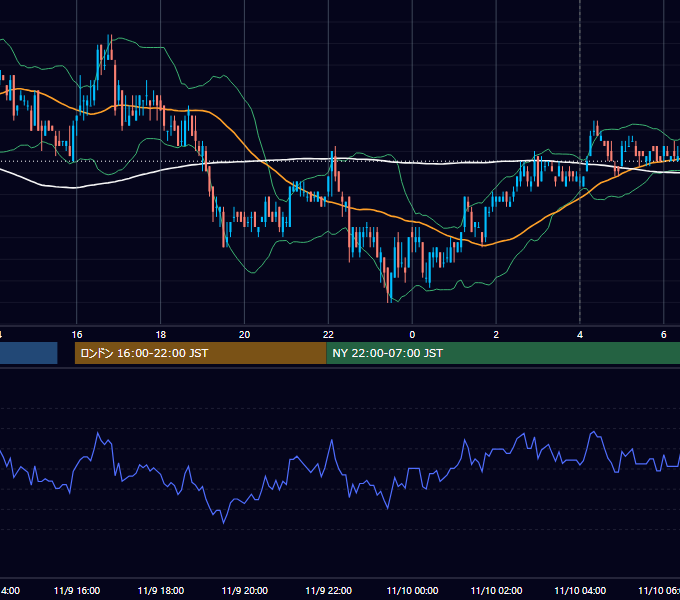Click the 11/10 04:00 time label
Screen dimensions: 680x600
click(580, 590)
